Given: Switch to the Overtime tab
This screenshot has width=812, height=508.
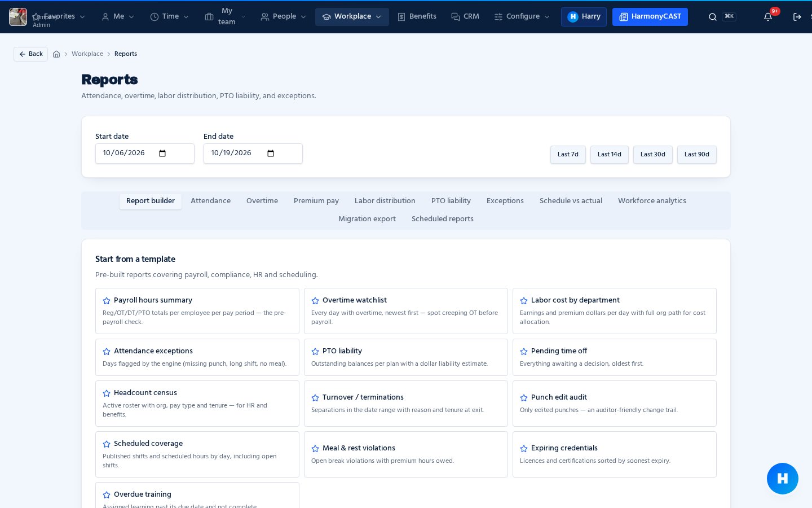Looking at the screenshot, I should [x=262, y=201].
